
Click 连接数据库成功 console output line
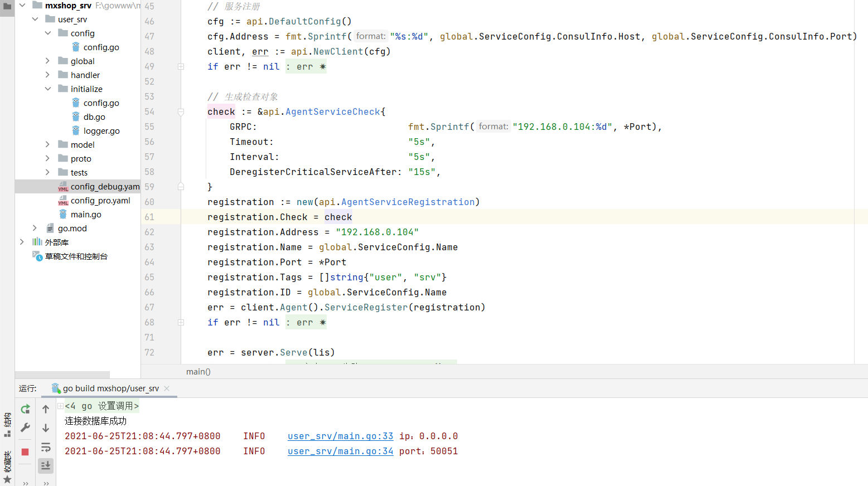(x=96, y=421)
